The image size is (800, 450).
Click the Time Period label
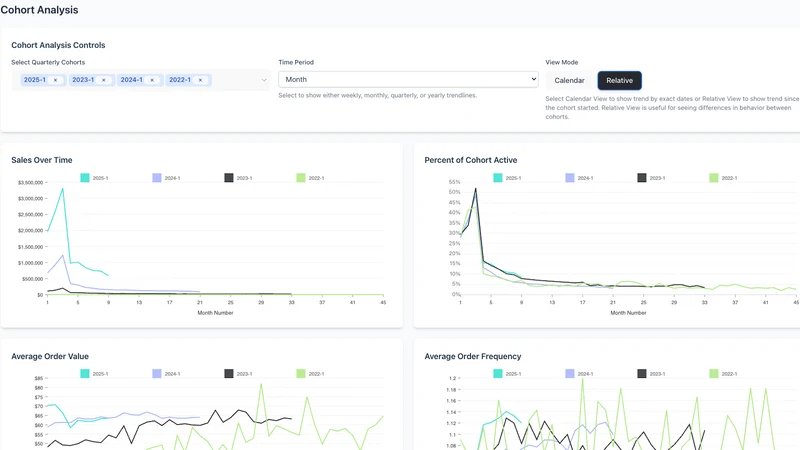(296, 62)
